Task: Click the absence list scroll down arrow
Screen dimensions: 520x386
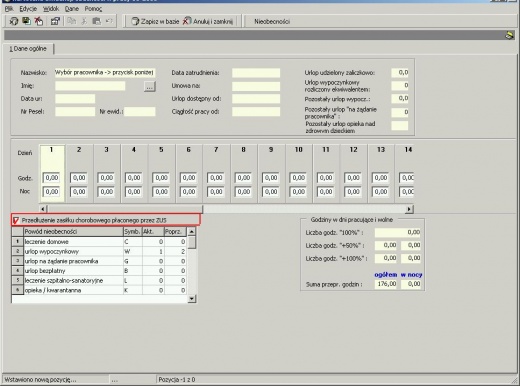Action: tap(192, 299)
